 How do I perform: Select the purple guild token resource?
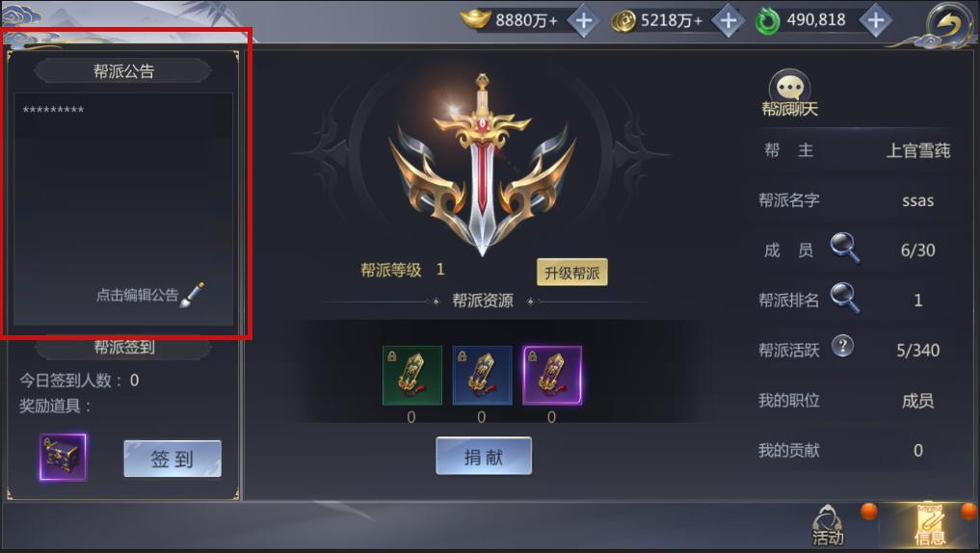pyautogui.click(x=552, y=376)
